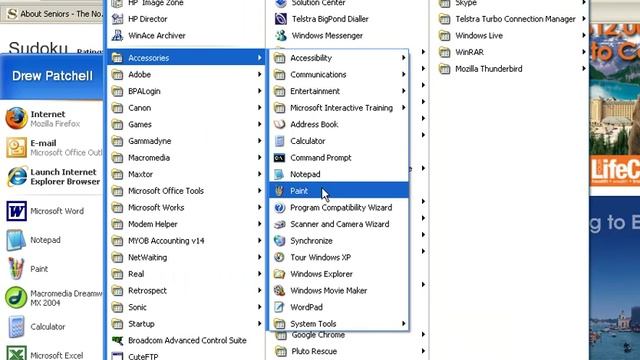The image size is (640, 360).
Task: Click the Microsoft Word icon in pinned list
Action: point(16,211)
